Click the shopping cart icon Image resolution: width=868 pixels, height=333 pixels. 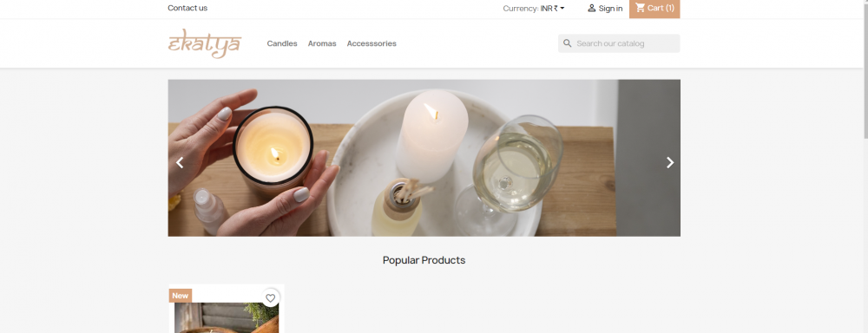641,8
